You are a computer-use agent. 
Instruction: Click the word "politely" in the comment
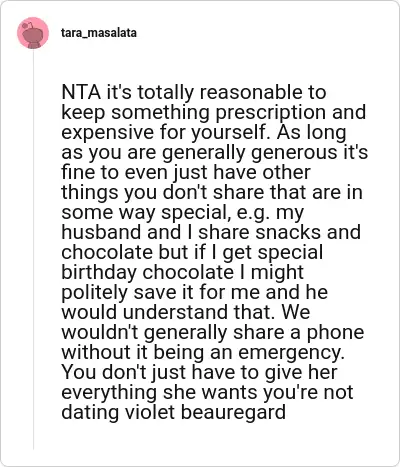(x=95, y=293)
